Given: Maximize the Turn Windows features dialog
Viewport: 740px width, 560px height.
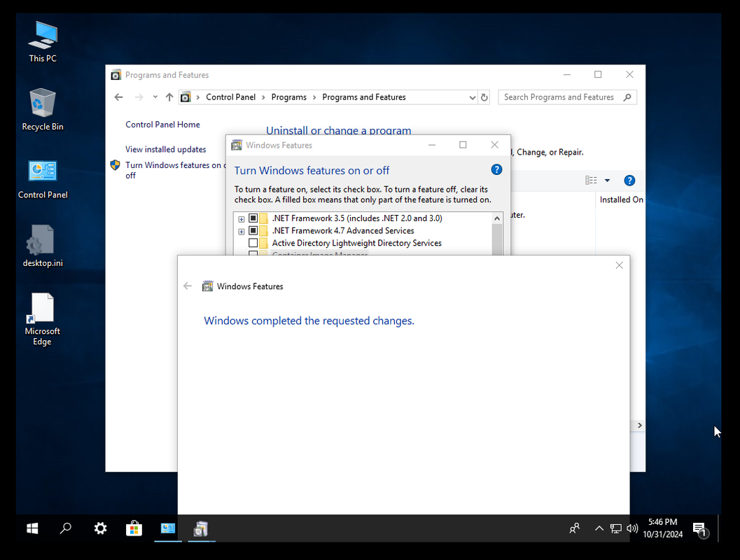Looking at the screenshot, I should coord(463,145).
